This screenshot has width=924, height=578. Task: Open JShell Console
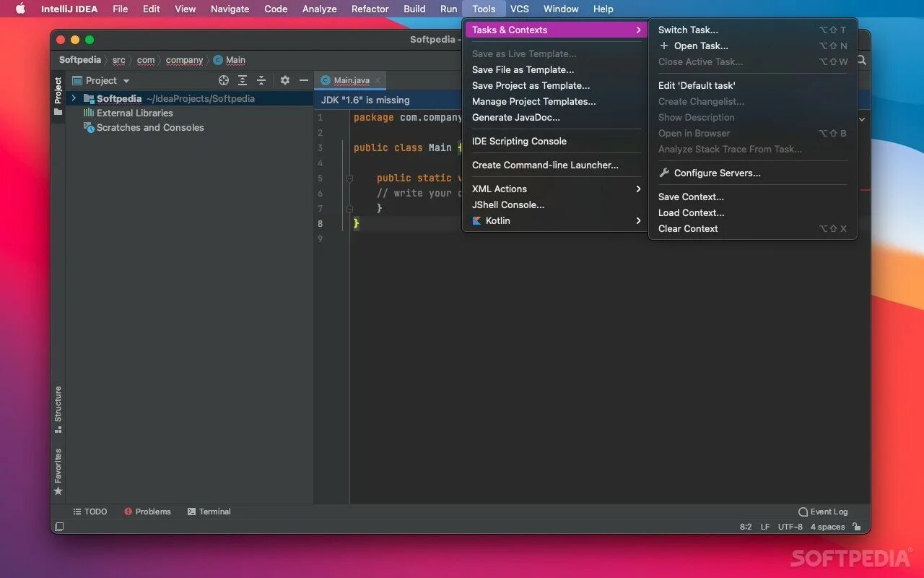point(555,204)
